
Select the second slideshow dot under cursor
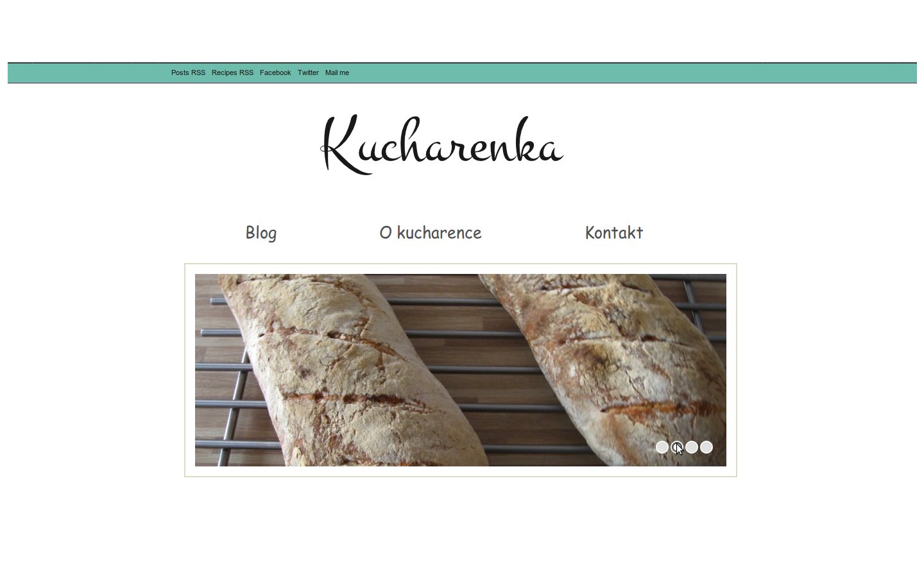point(677,447)
